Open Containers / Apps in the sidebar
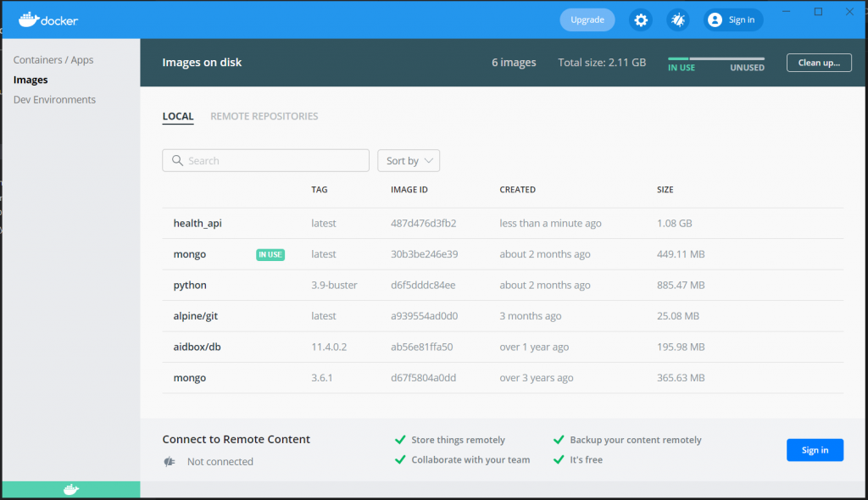868x500 pixels. tap(53, 60)
